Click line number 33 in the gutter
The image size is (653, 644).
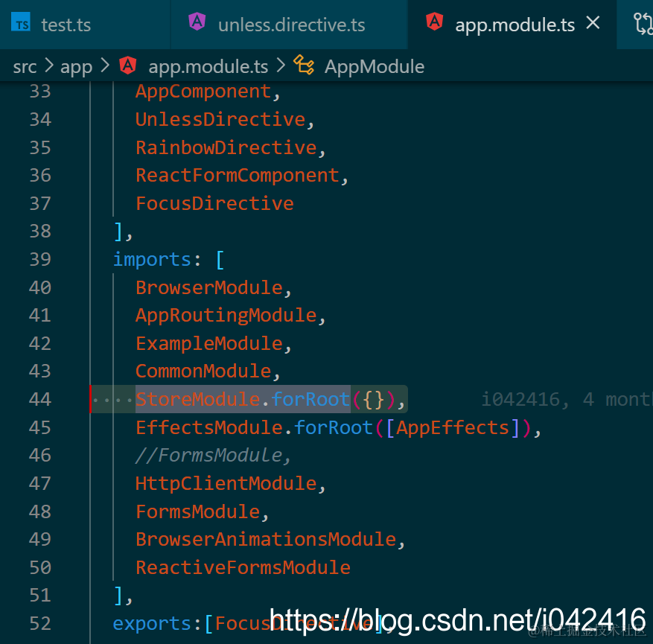40,91
